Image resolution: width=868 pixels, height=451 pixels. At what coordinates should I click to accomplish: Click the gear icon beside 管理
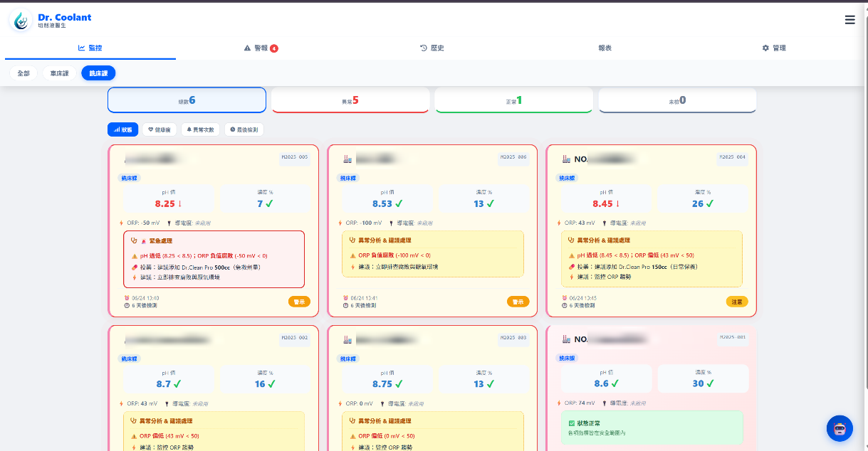(765, 48)
